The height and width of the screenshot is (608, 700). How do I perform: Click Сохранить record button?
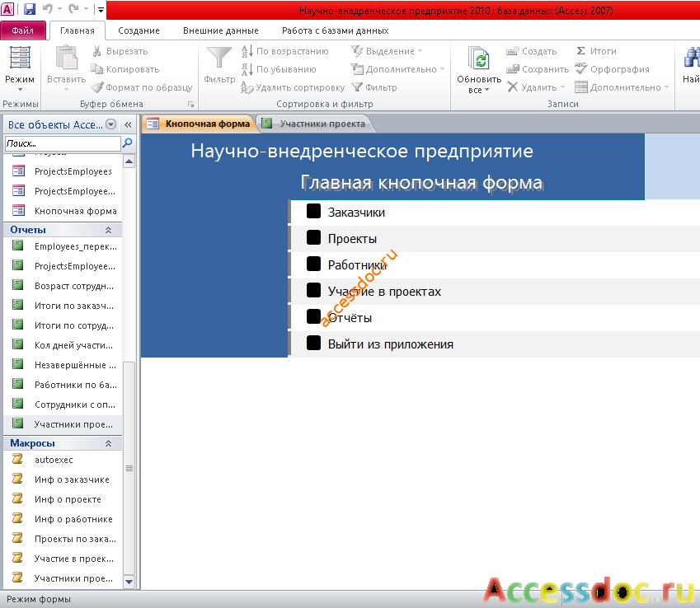pos(538,69)
